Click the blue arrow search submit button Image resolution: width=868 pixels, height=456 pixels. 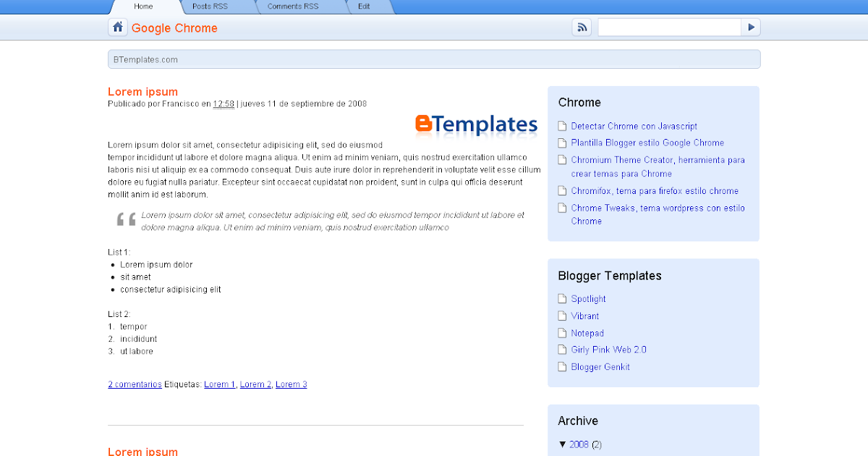[750, 27]
